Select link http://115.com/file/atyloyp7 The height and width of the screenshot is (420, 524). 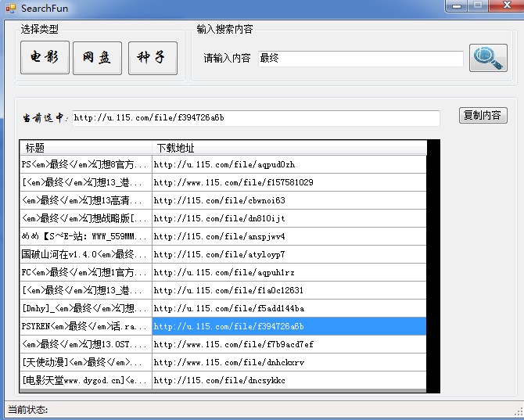tap(289, 255)
